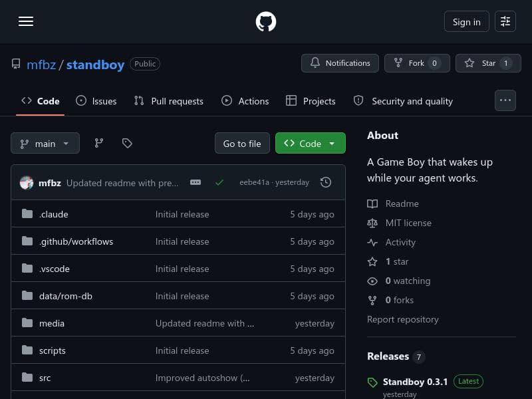The image size is (532, 399).
Task: Open the hamburger navigation menu
Action: pos(26,21)
